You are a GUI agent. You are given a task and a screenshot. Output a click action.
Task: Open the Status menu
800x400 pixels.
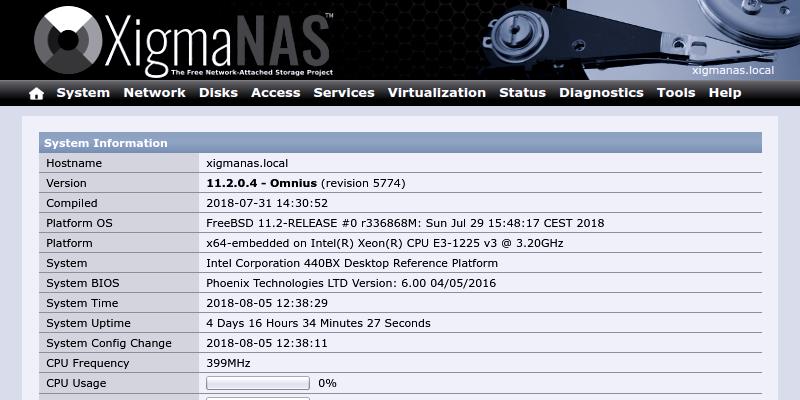click(x=522, y=93)
